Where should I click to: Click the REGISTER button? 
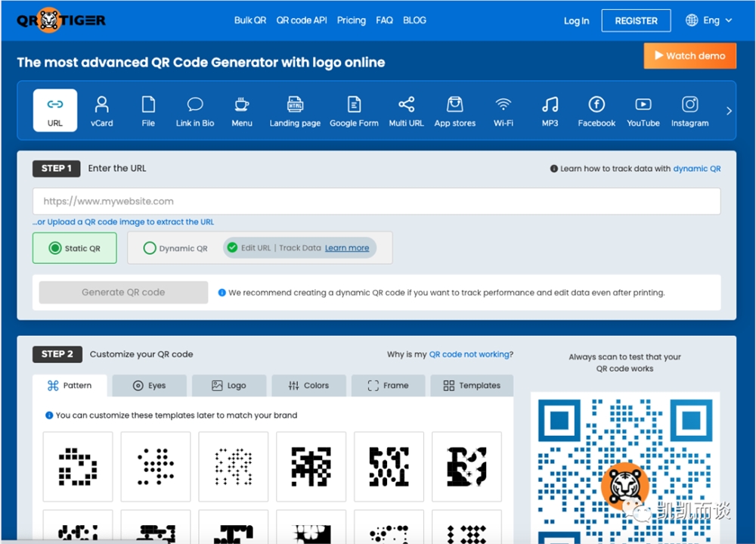(x=636, y=20)
